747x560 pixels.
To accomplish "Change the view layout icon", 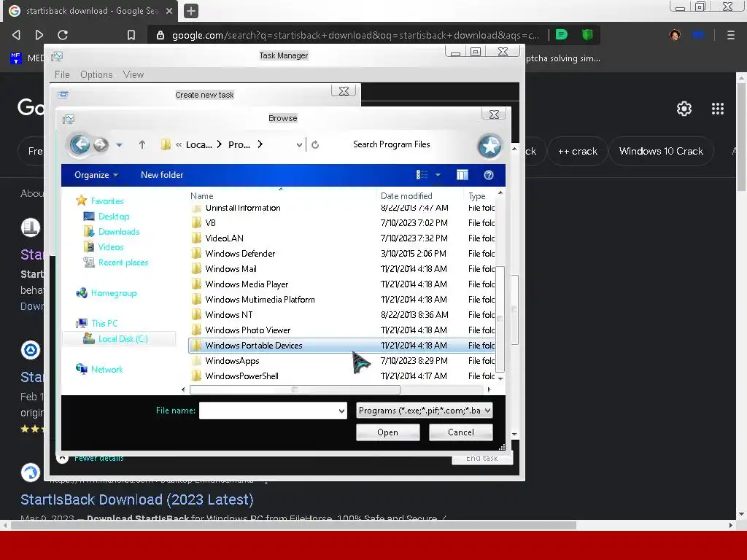I will (422, 175).
